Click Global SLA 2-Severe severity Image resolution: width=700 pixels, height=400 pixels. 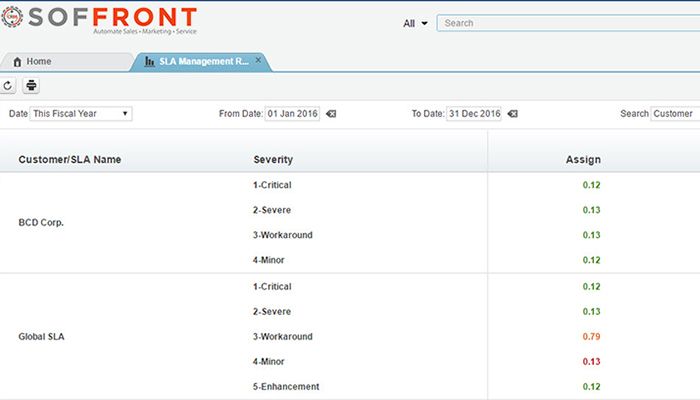[x=272, y=312]
